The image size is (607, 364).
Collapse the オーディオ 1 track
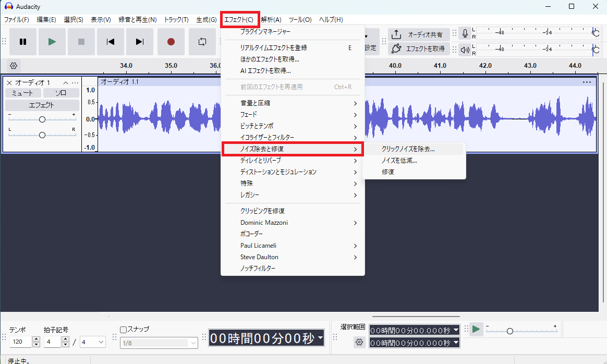click(x=65, y=82)
